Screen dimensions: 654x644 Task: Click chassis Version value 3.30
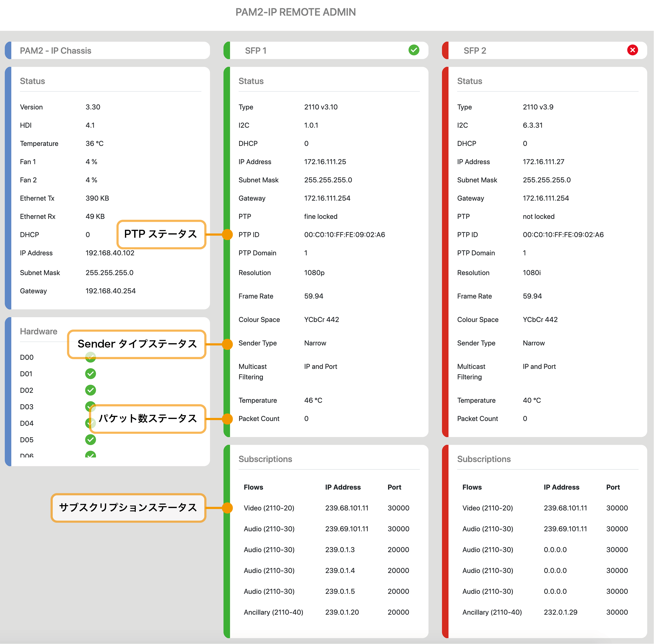click(93, 107)
